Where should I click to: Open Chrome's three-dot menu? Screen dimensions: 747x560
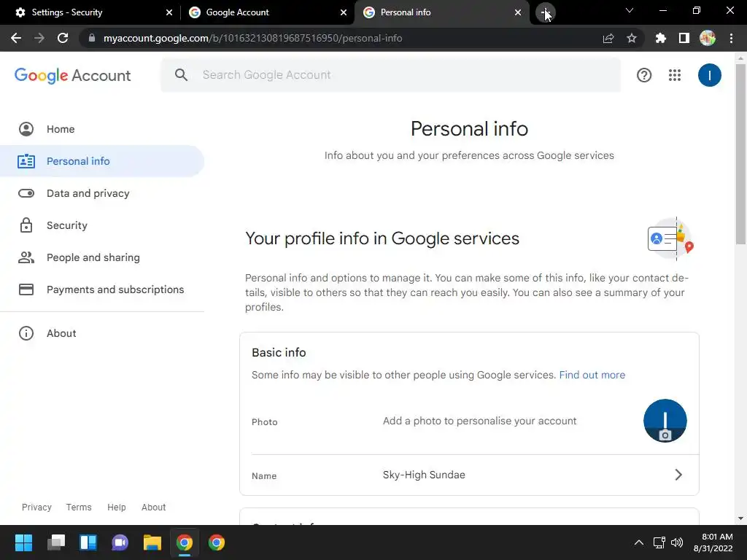point(731,38)
